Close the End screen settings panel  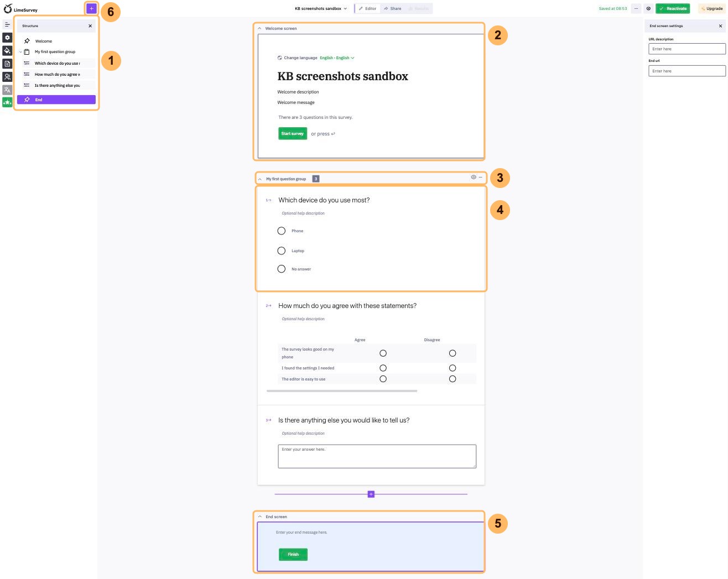pyautogui.click(x=720, y=26)
